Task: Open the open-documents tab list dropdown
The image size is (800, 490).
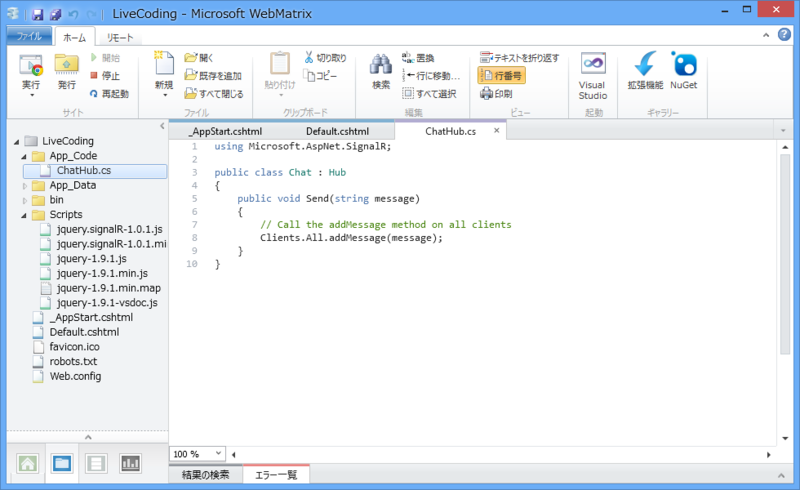Action: (x=783, y=131)
